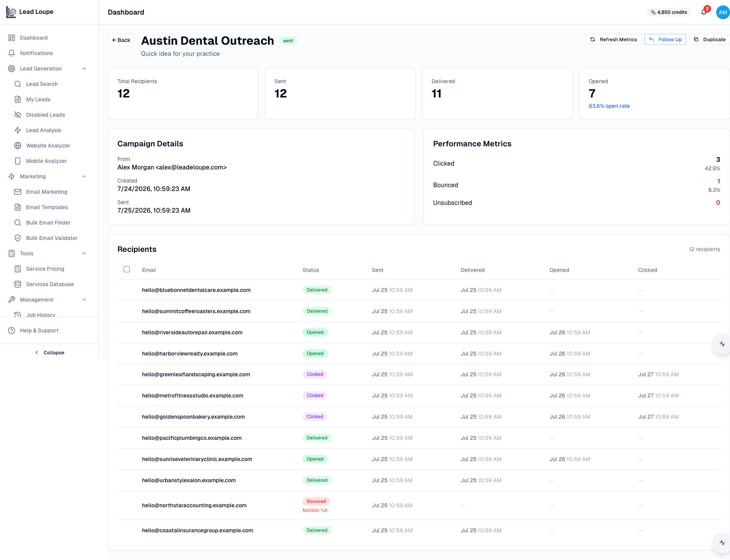Click the Notifications bell icon in sidebar
Viewport: 730px width, 560px height.
(x=12, y=53)
